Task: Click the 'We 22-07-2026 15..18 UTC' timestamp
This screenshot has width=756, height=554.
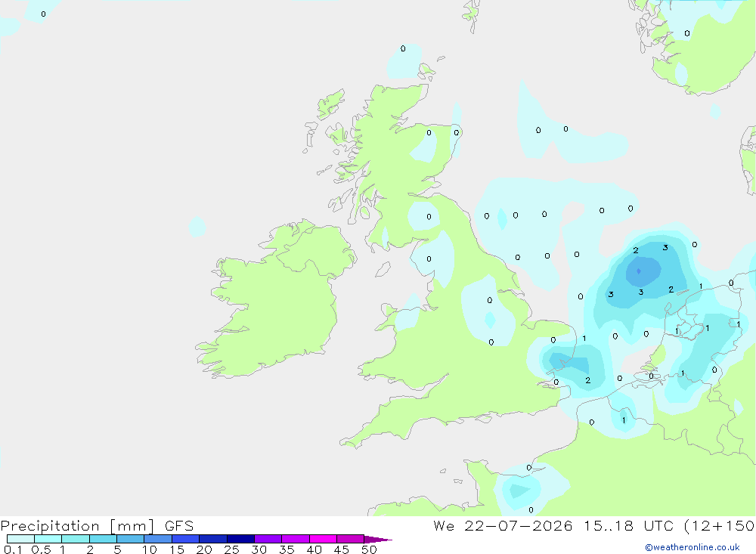Action: coord(553,525)
